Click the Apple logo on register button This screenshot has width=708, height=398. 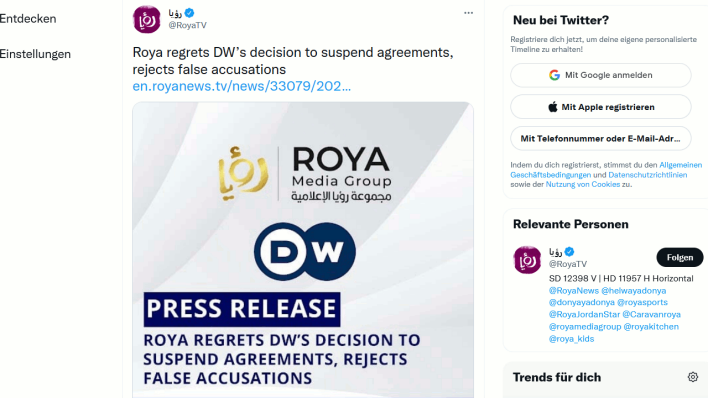[x=553, y=107]
